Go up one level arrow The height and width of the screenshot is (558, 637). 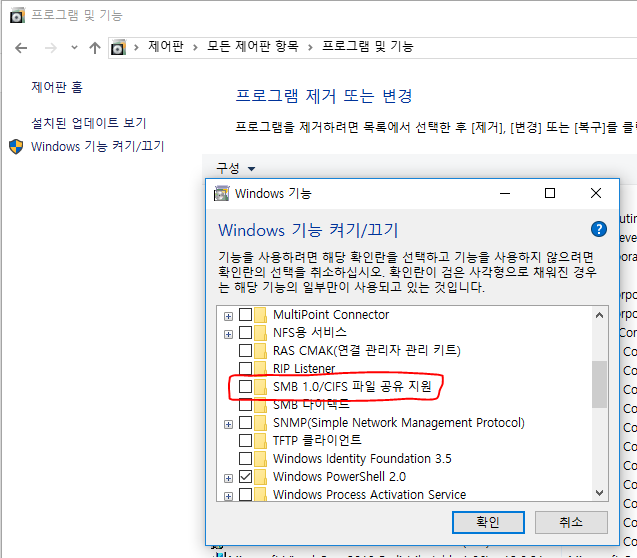95,48
